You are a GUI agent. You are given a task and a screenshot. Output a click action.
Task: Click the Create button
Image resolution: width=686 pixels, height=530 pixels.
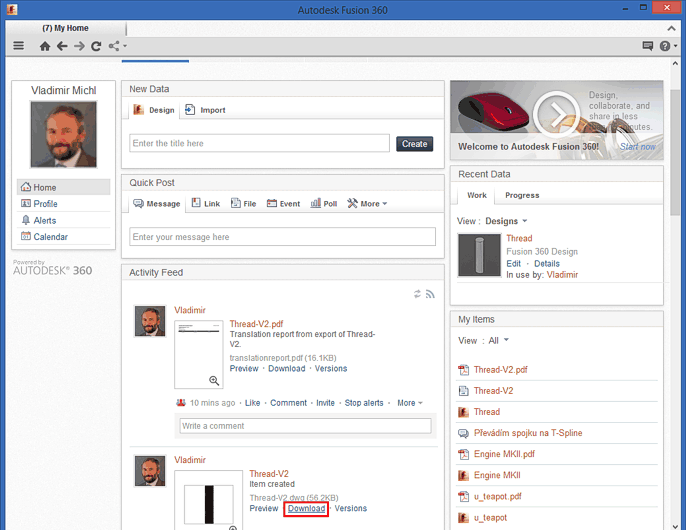[x=414, y=144]
